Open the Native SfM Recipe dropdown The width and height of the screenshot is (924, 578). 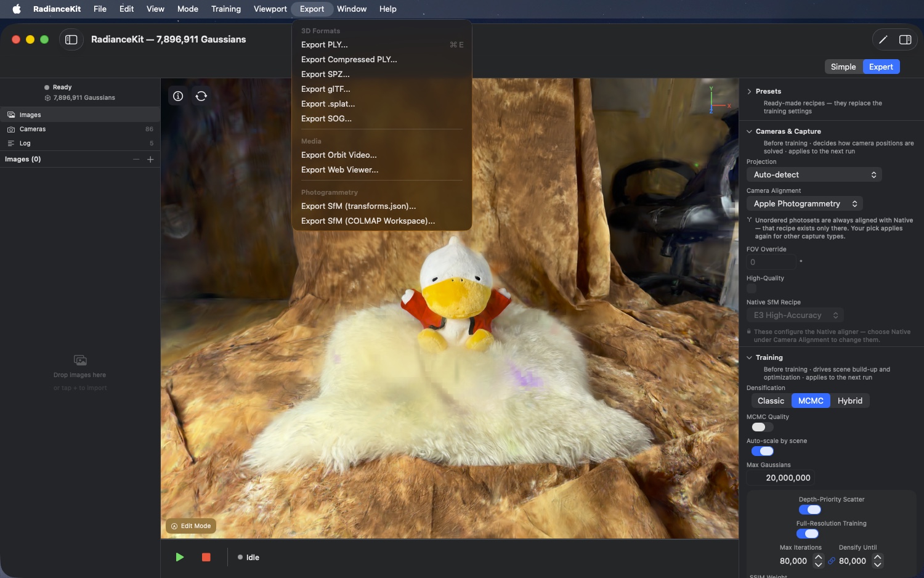click(x=795, y=315)
